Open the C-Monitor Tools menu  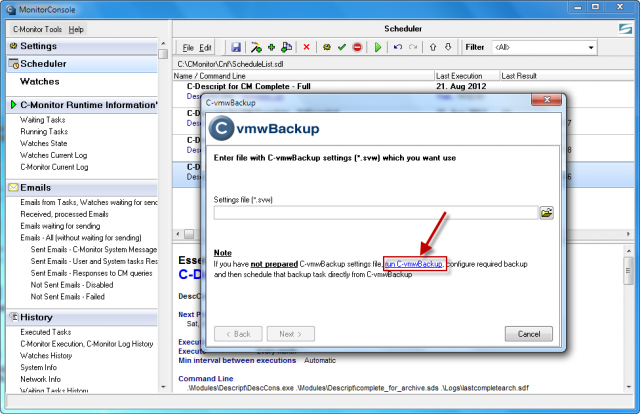click(37, 29)
